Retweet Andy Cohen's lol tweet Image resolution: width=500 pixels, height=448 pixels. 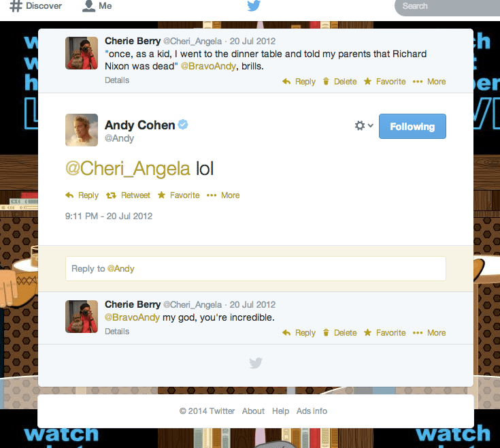128,195
